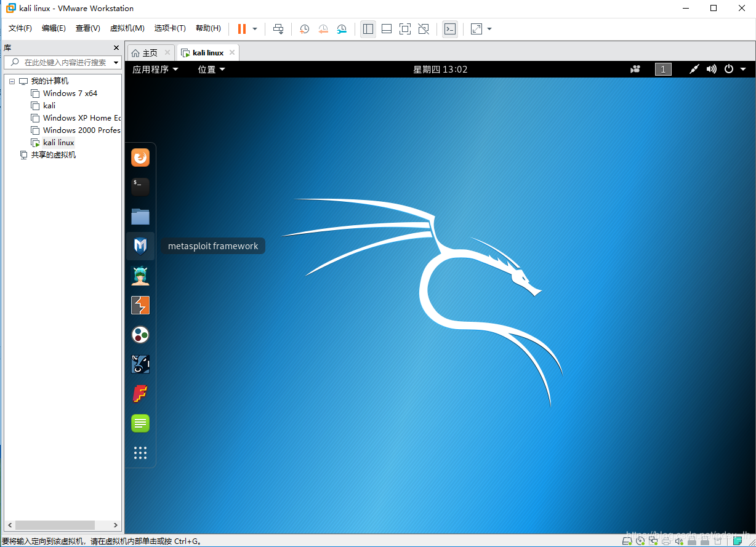Launch the red F Faraday icon in the dock
The height and width of the screenshot is (547, 756).
click(140, 394)
